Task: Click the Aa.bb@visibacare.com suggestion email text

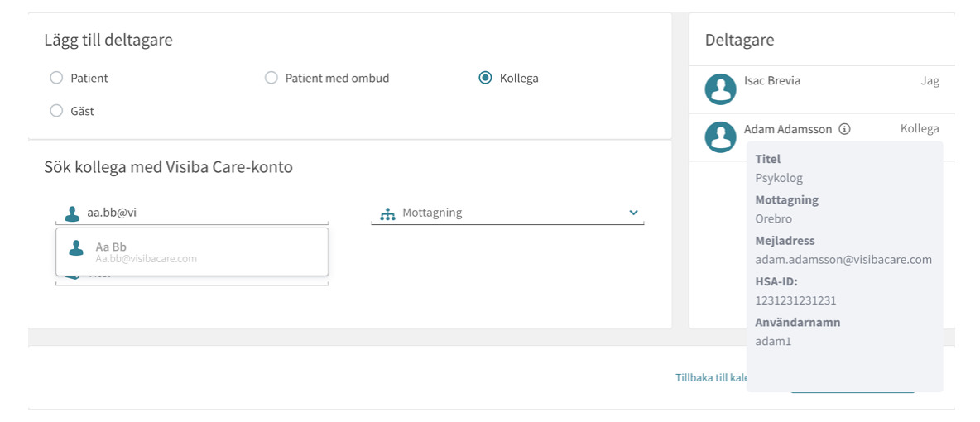Action: [147, 258]
